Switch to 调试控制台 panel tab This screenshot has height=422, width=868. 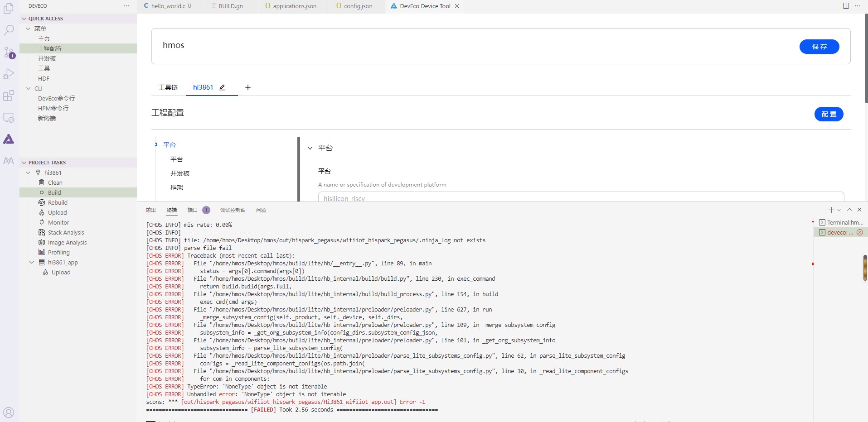click(233, 210)
